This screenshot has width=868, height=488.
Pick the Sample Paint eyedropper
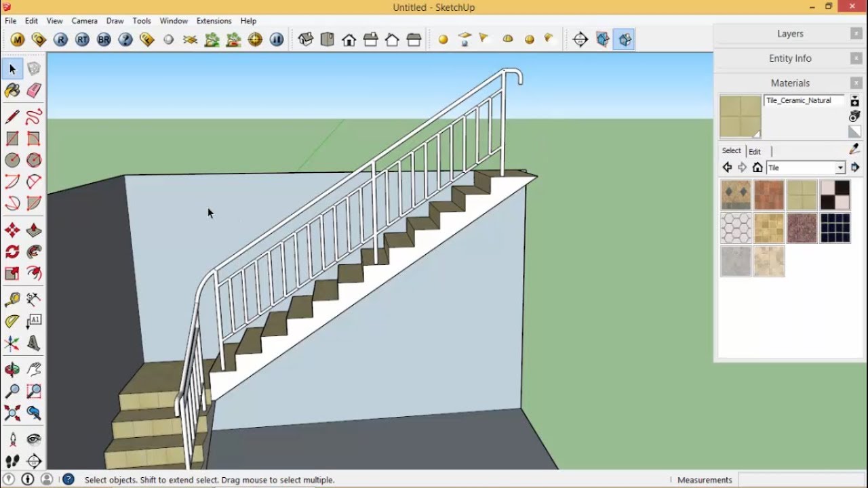[x=855, y=150]
